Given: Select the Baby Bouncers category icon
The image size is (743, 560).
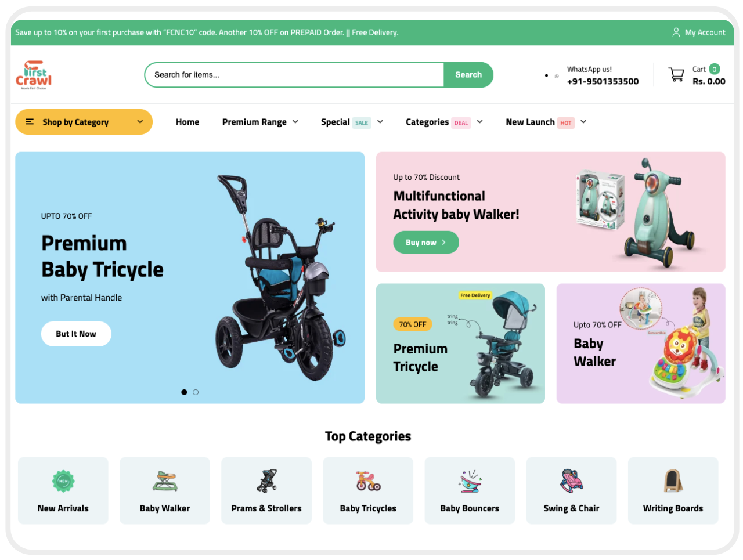Looking at the screenshot, I should pyautogui.click(x=470, y=481).
